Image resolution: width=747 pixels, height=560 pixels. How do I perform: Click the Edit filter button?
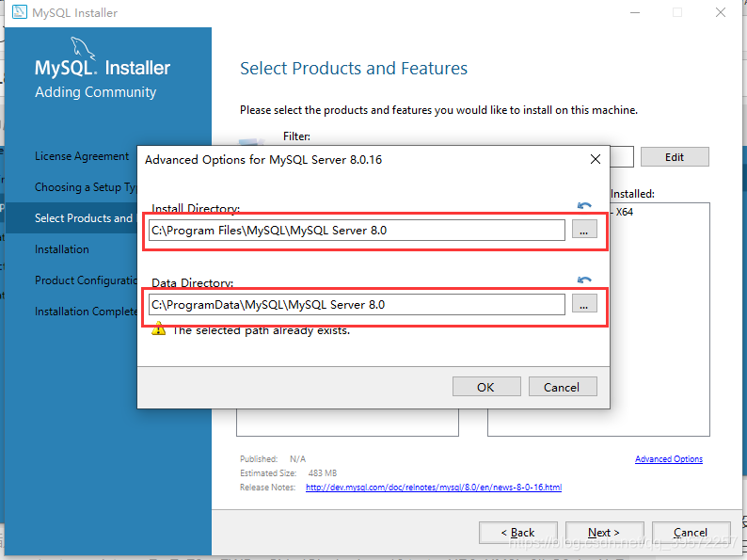(x=675, y=157)
